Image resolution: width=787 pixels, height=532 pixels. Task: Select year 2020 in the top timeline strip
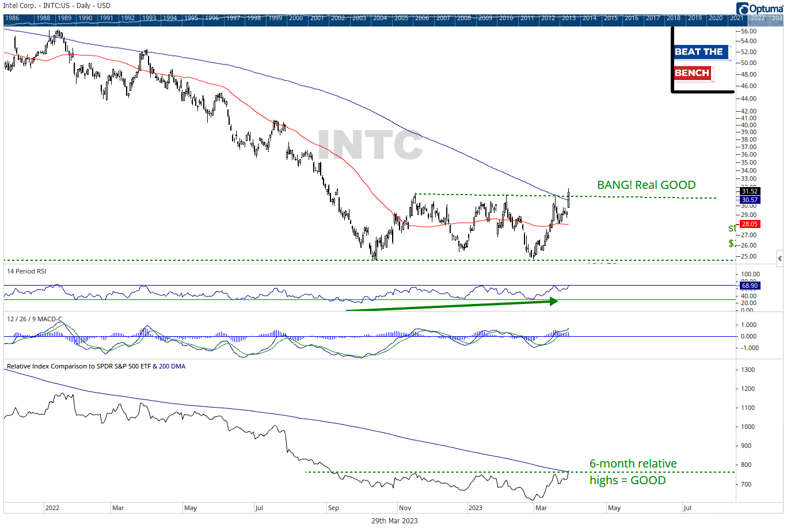[716, 18]
